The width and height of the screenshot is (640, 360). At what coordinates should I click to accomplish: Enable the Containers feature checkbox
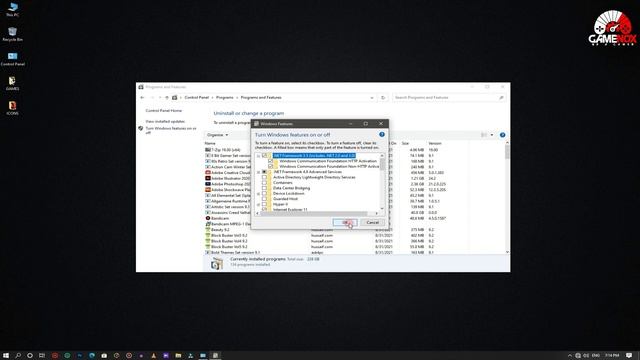[264, 182]
